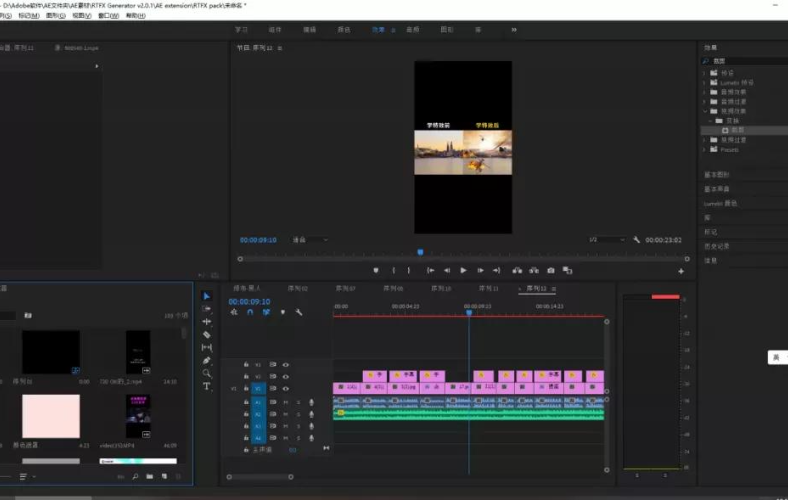
Task: Expand Presets folder
Action: [704, 150]
